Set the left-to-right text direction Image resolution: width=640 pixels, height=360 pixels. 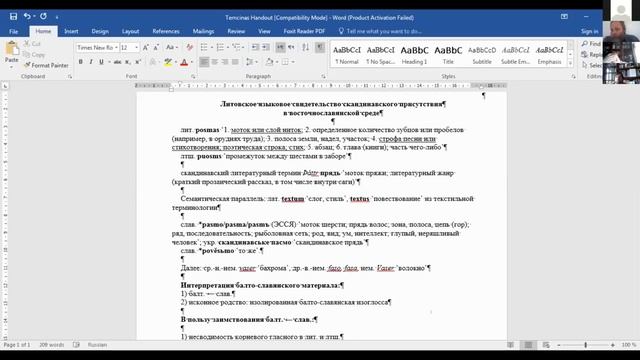coord(280,47)
